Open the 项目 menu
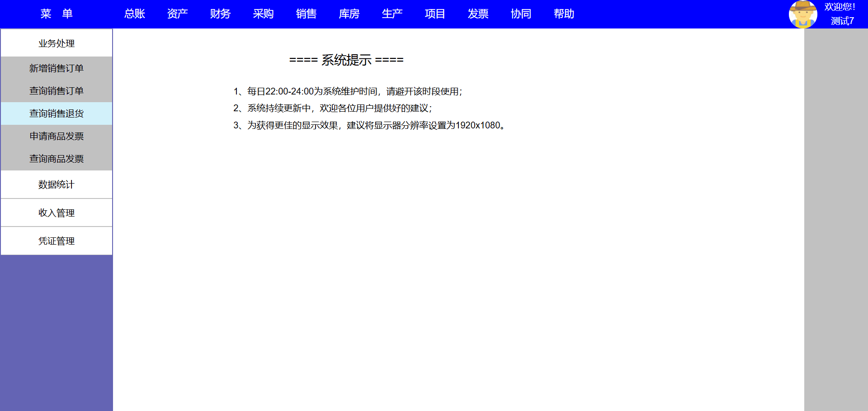 435,14
